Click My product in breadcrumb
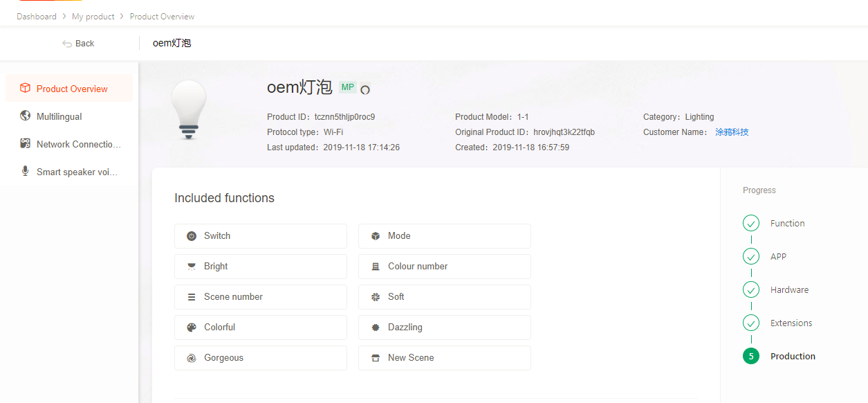The width and height of the screenshot is (868, 403). click(93, 17)
